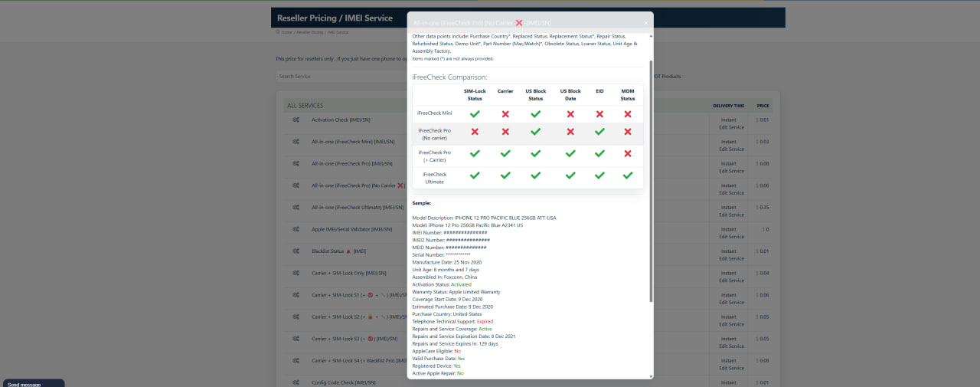Click Model Description IPHONE 12 PRO line

[x=484, y=218]
